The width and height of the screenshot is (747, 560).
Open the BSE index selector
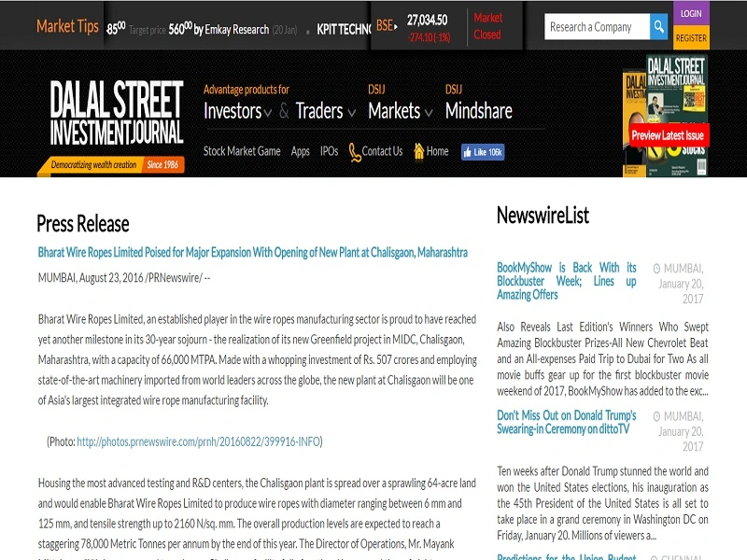(x=385, y=25)
